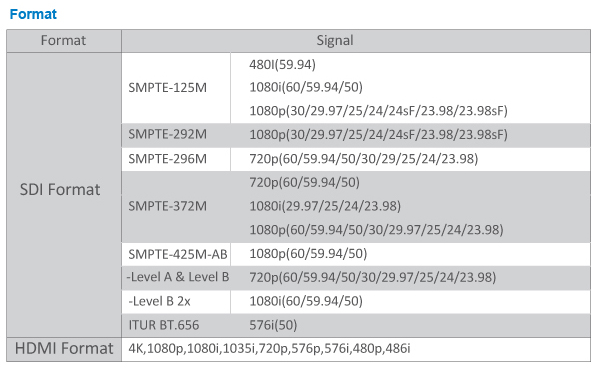The height and width of the screenshot is (374, 600).
Task: Select the SMPTE-296M cell
Action: click(x=176, y=159)
